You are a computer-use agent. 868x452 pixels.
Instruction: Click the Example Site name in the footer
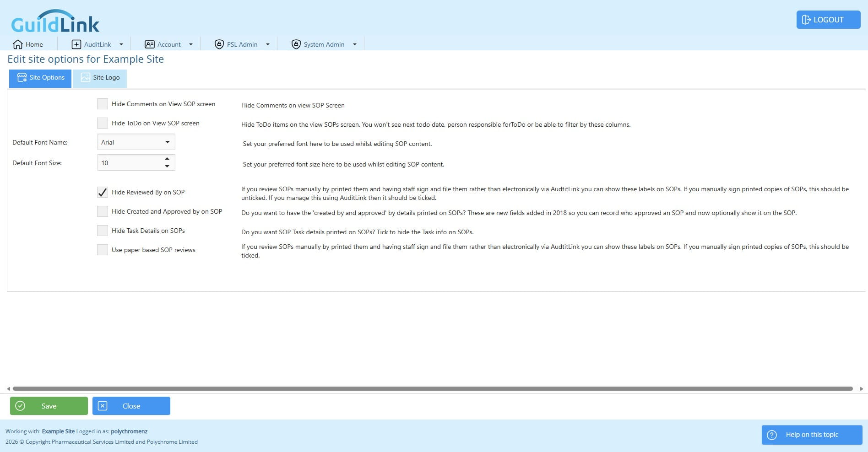pyautogui.click(x=58, y=431)
